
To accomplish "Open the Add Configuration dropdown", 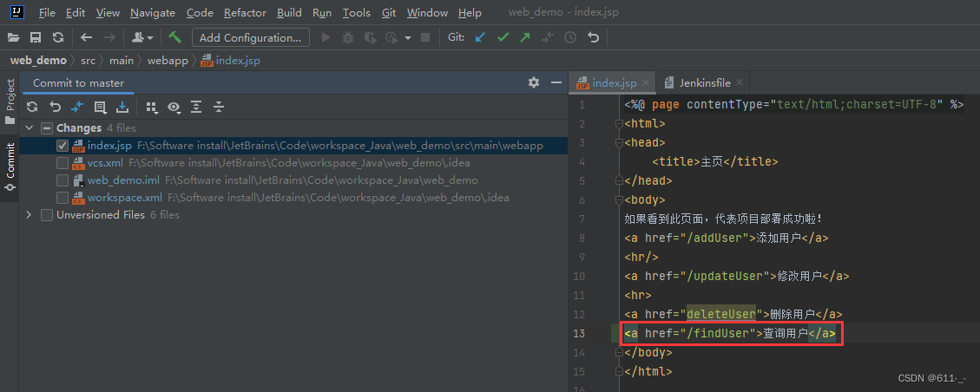I will (x=251, y=38).
